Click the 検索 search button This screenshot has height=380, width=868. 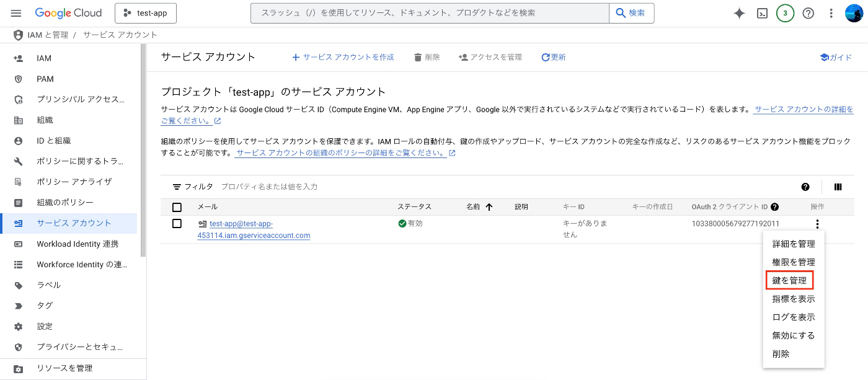click(x=631, y=13)
